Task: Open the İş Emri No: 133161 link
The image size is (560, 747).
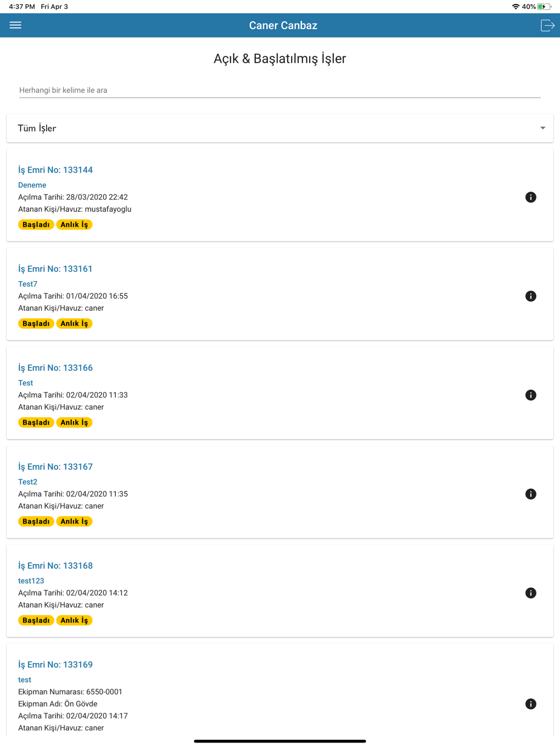Action: click(55, 269)
